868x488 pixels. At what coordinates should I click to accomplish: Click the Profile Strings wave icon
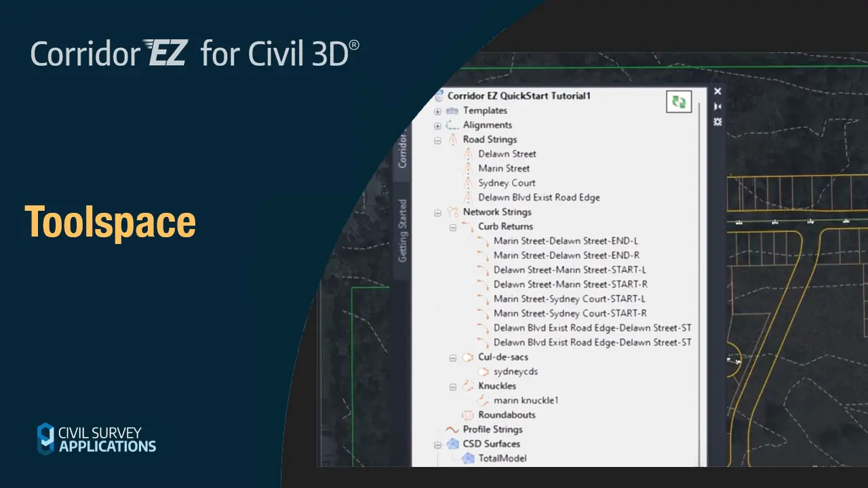pyautogui.click(x=452, y=430)
